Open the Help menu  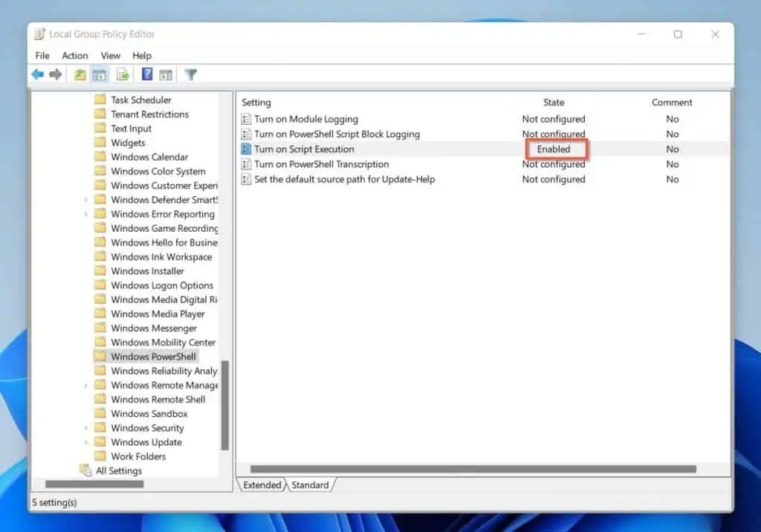coord(142,55)
